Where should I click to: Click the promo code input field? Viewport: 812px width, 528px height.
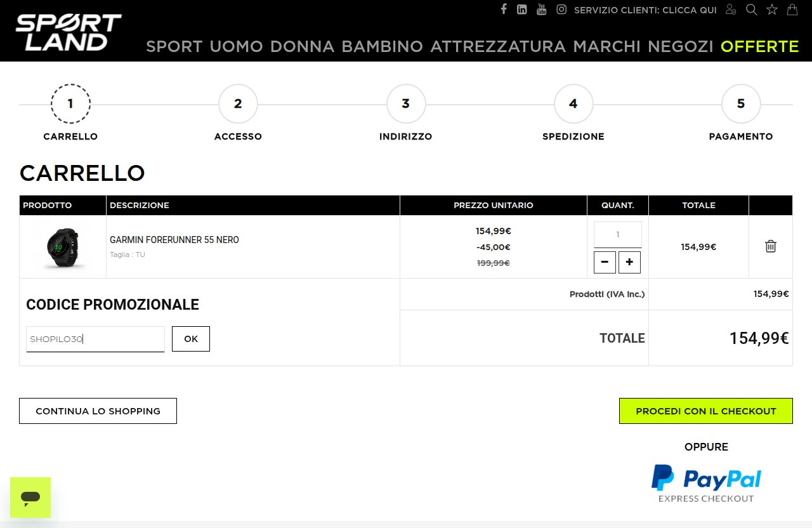point(95,339)
